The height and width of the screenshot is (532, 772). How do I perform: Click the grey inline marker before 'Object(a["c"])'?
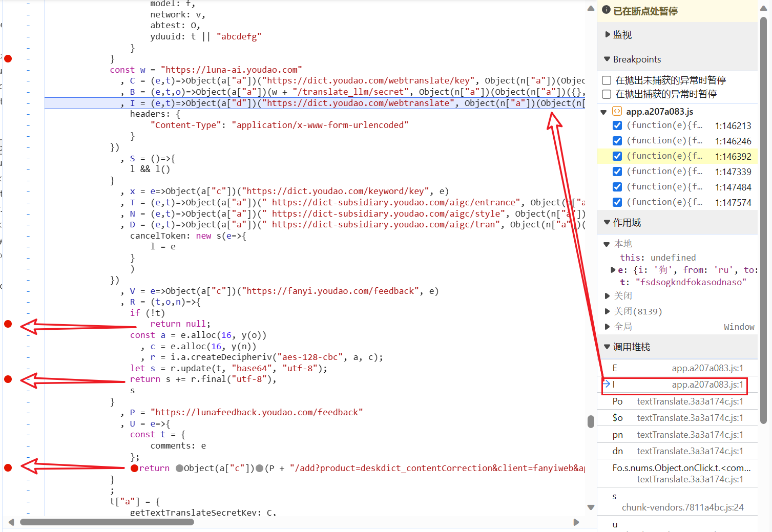click(179, 468)
